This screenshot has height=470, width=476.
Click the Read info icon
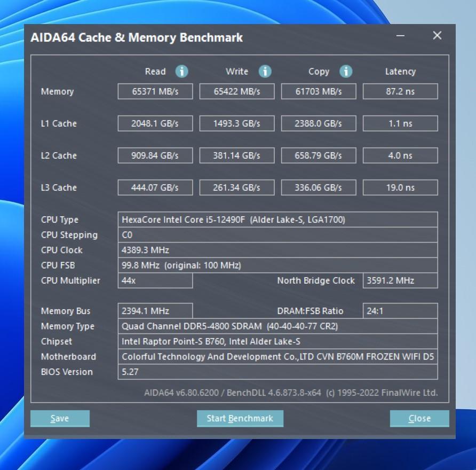(181, 72)
